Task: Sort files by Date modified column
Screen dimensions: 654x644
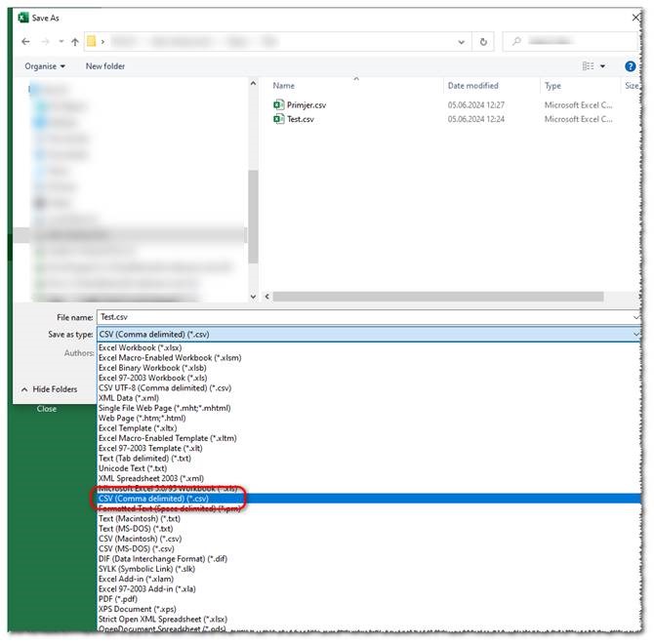Action: click(473, 86)
